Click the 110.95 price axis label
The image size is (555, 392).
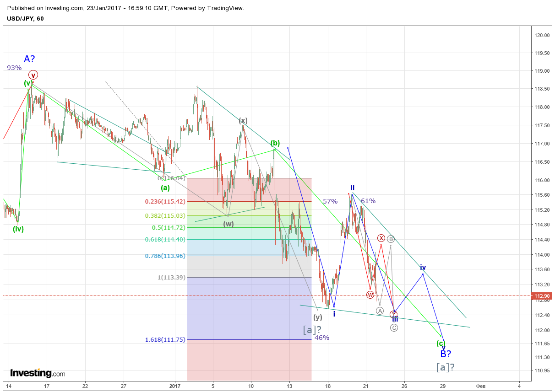pyautogui.click(x=542, y=371)
